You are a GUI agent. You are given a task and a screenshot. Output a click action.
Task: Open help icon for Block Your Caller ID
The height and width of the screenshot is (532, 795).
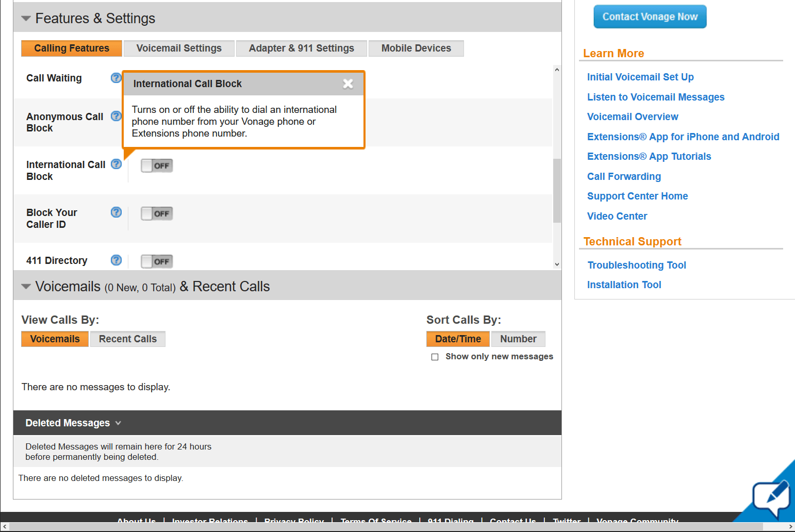(117, 212)
